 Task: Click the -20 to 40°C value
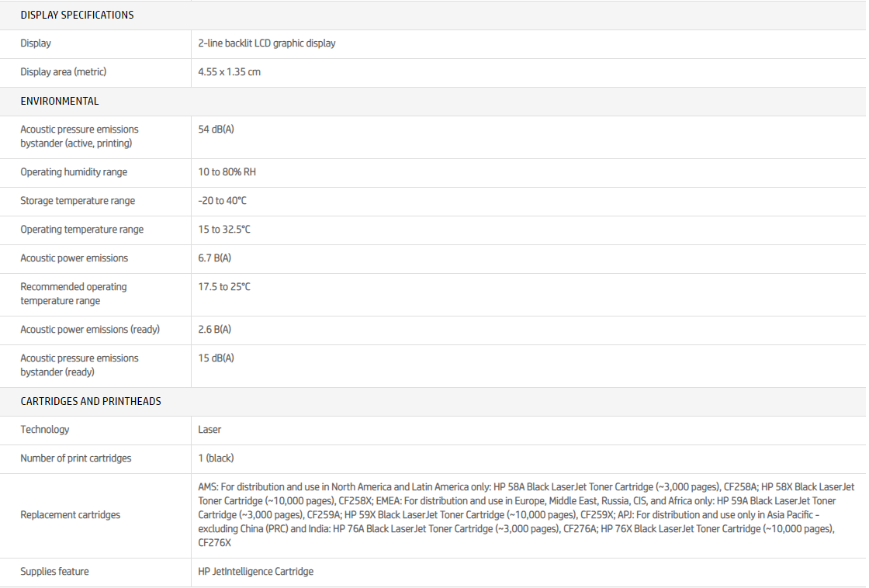click(223, 201)
